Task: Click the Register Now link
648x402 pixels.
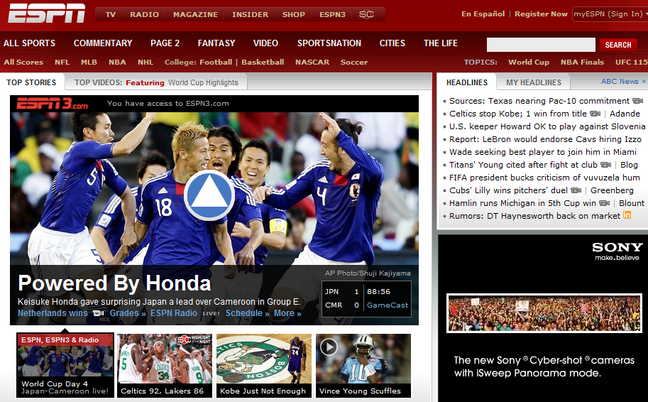Action: point(541,14)
